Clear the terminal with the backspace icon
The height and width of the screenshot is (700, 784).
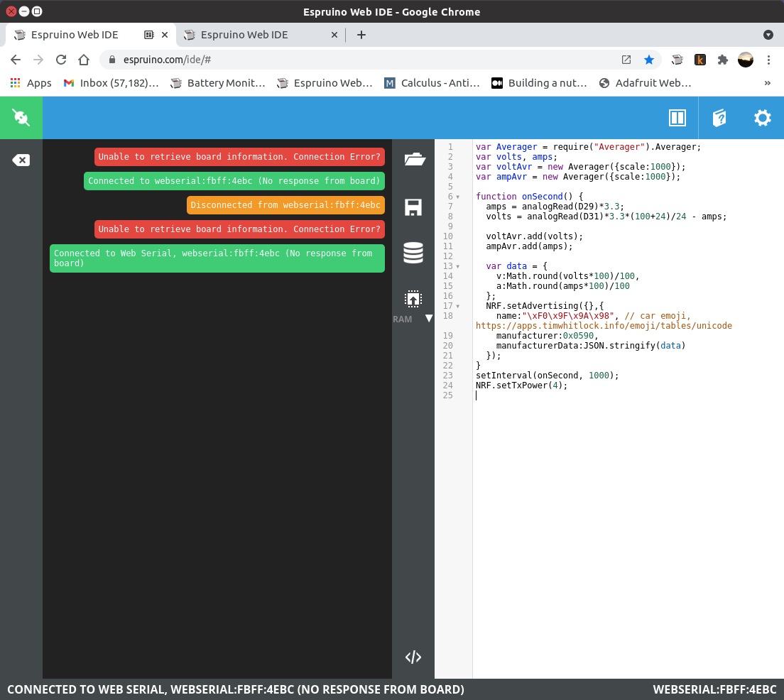[x=21, y=160]
